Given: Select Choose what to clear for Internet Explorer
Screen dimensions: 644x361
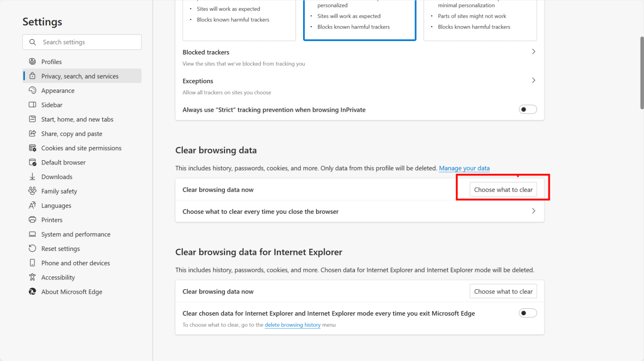Looking at the screenshot, I should click(x=503, y=291).
